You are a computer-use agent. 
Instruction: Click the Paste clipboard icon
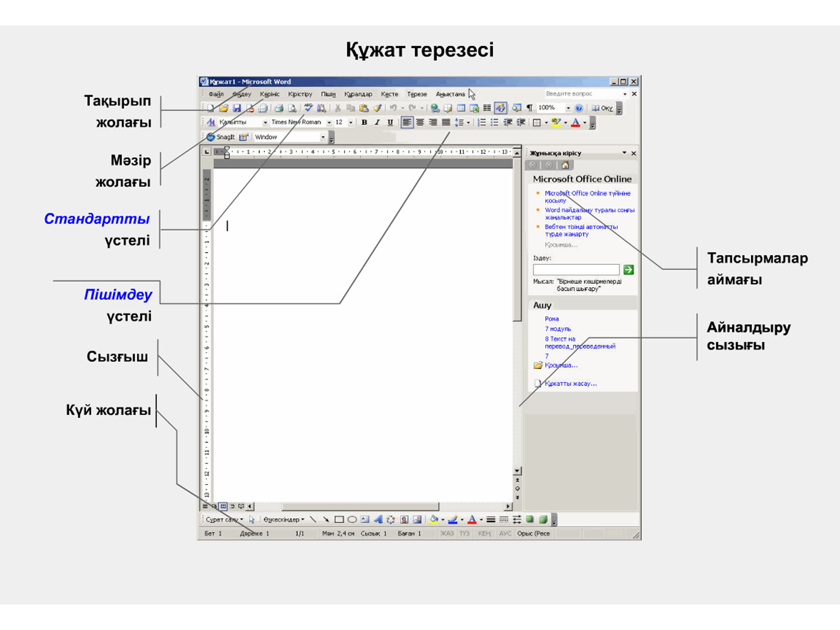[x=364, y=108]
